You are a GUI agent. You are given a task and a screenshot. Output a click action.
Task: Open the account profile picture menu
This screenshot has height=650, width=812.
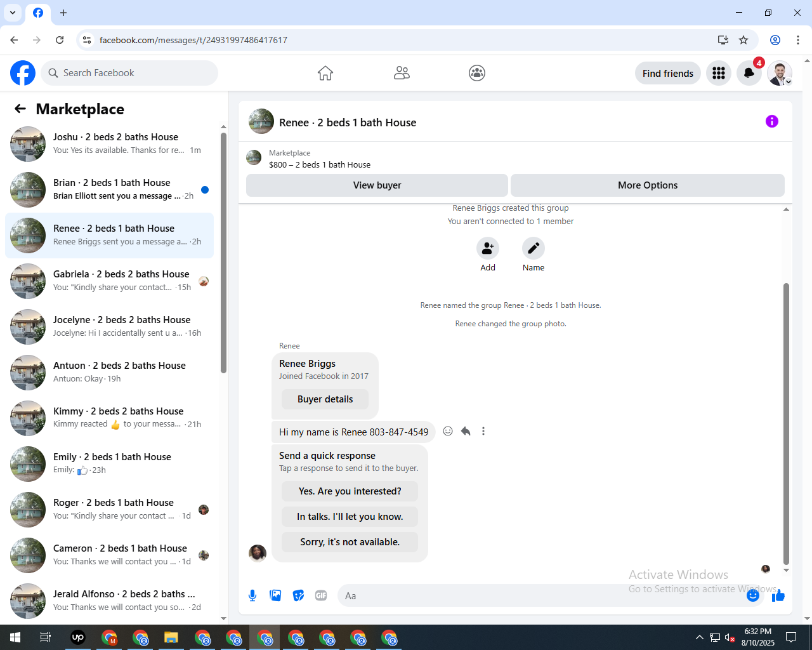(780, 73)
